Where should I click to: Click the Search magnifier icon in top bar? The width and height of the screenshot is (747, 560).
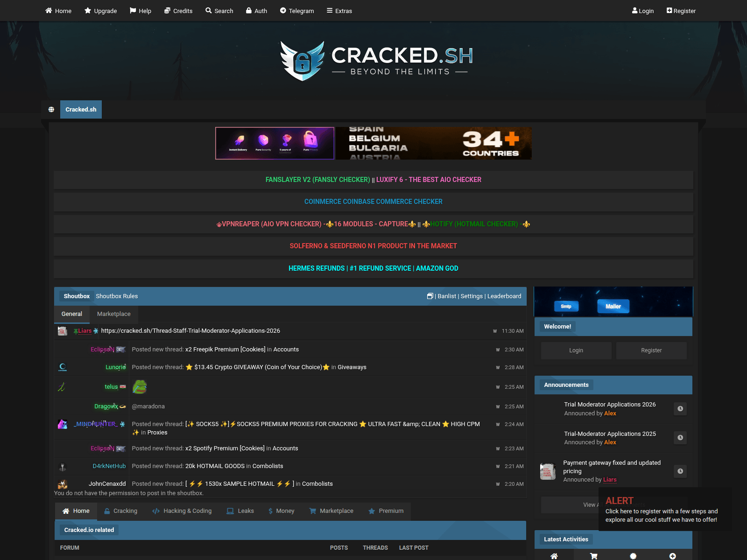point(209,11)
